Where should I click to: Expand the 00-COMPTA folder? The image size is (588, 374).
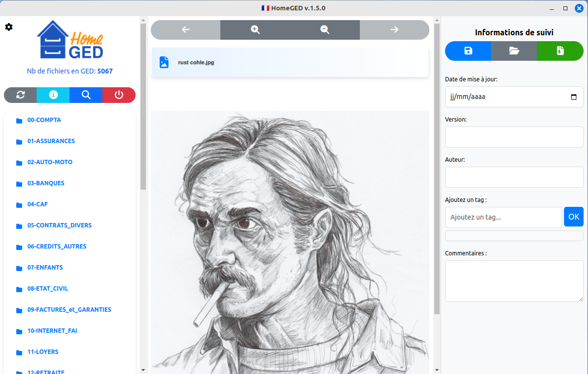(x=44, y=120)
